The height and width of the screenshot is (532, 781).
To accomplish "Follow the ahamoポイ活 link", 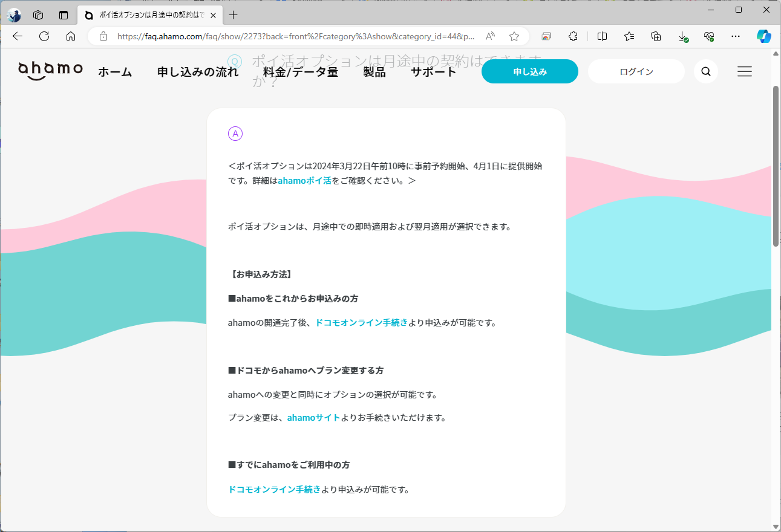I will [x=304, y=180].
